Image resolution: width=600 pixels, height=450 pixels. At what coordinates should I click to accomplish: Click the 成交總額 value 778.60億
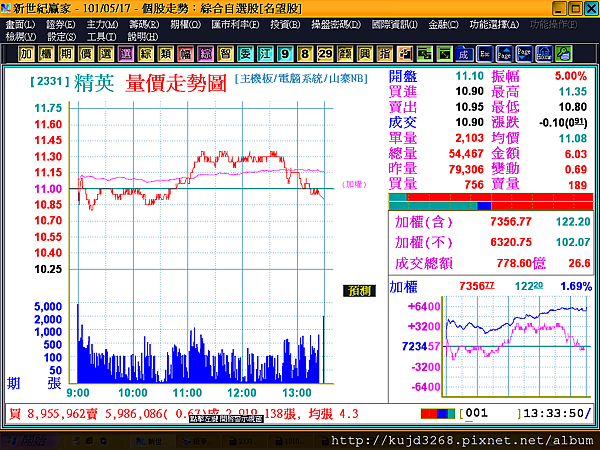tap(521, 263)
